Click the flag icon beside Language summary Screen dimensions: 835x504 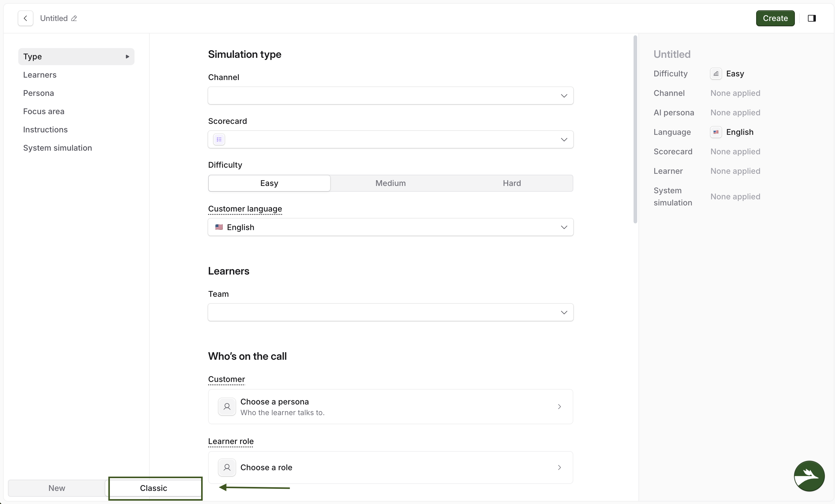pos(716,132)
